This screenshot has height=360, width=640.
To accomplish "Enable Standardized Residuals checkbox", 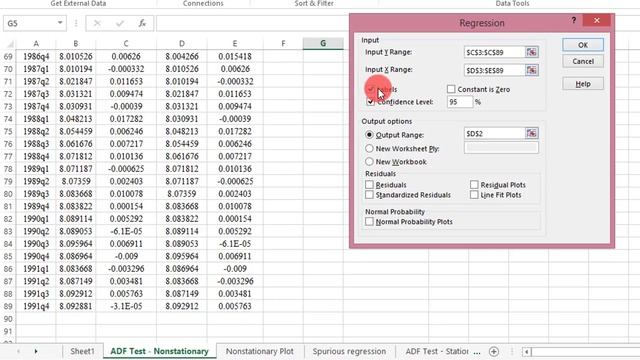I will coord(369,195).
